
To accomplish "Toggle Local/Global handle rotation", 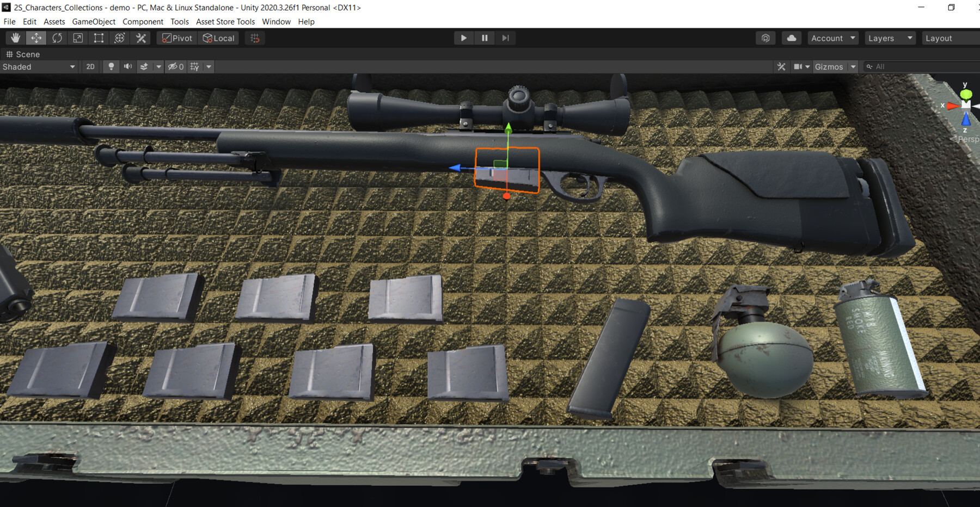I will [x=218, y=38].
